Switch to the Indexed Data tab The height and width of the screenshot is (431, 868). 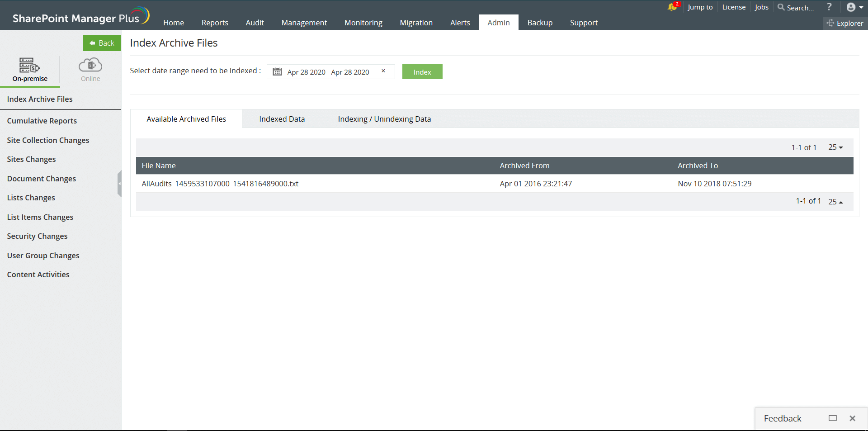282,119
